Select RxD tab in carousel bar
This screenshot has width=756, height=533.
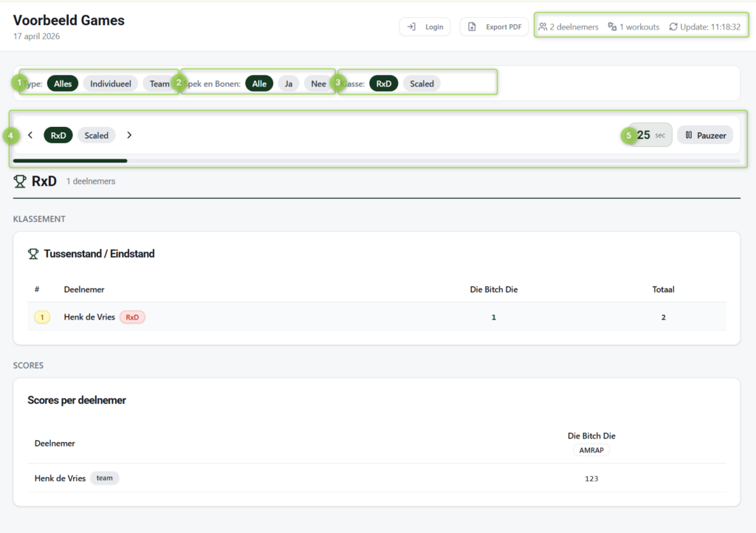tap(58, 135)
